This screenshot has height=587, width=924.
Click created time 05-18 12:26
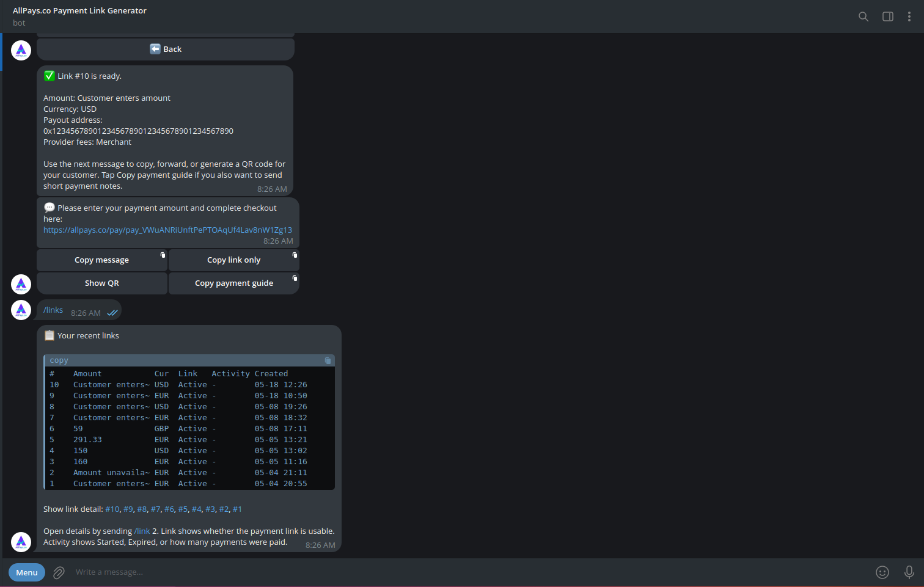click(281, 385)
